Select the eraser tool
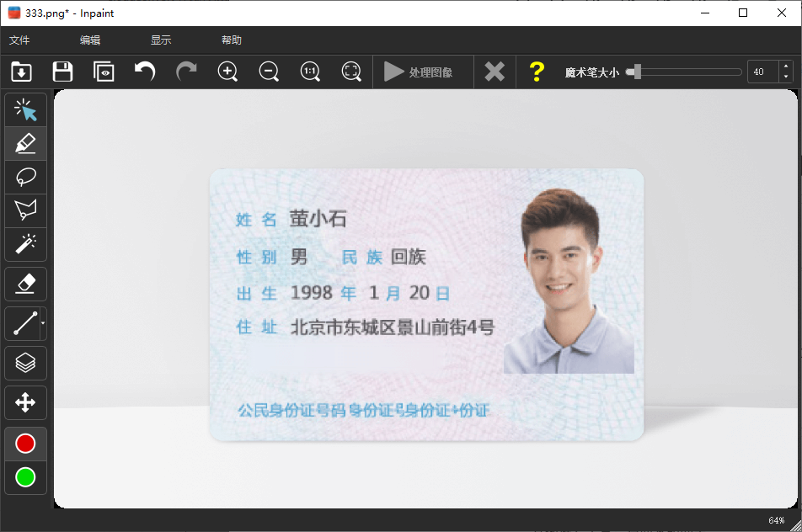Viewport: 802px width, 532px height. (25, 284)
